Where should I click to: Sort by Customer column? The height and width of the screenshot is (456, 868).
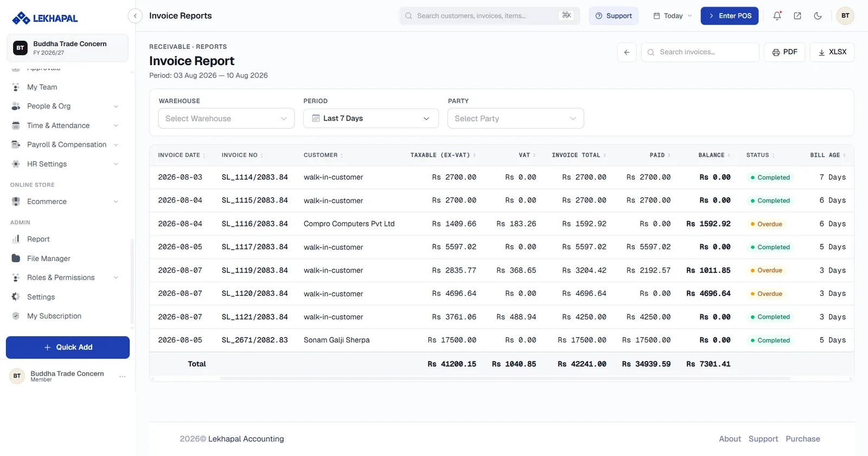tap(323, 155)
